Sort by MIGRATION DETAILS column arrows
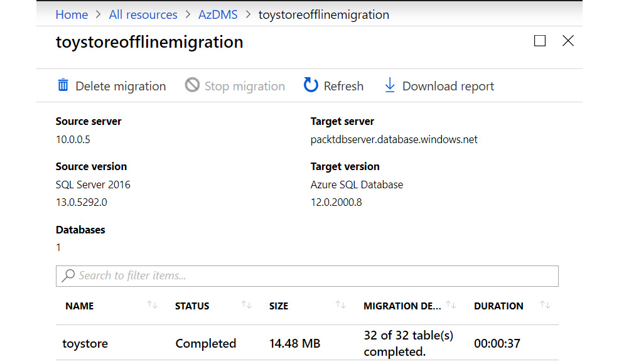Image resolution: width=619 pixels, height=364 pixels. (x=451, y=305)
